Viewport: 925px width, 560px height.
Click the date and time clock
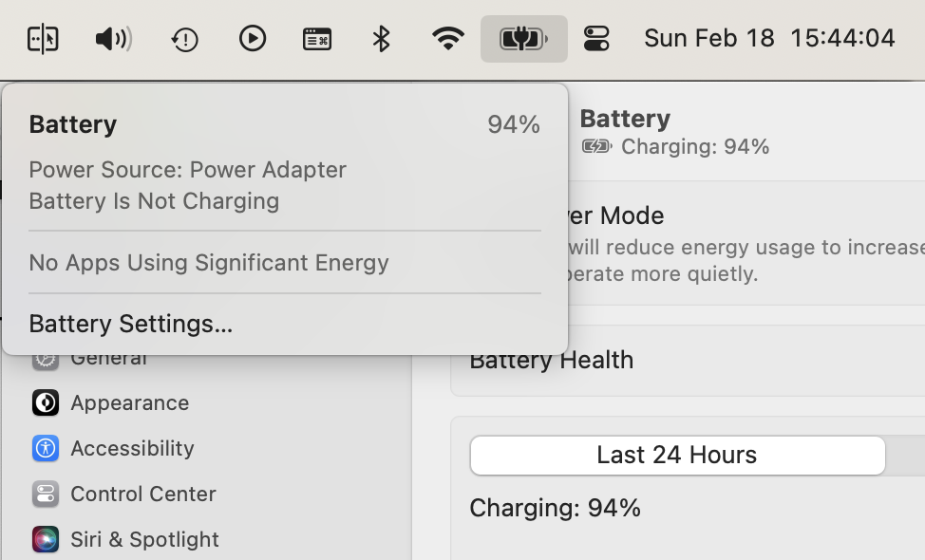(x=769, y=39)
